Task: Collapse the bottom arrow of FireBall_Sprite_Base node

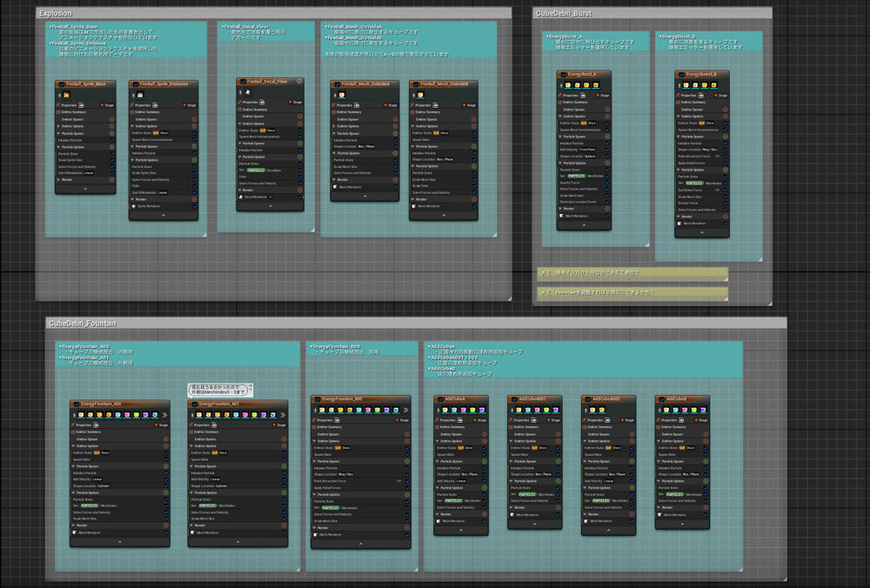Action: coord(85,188)
